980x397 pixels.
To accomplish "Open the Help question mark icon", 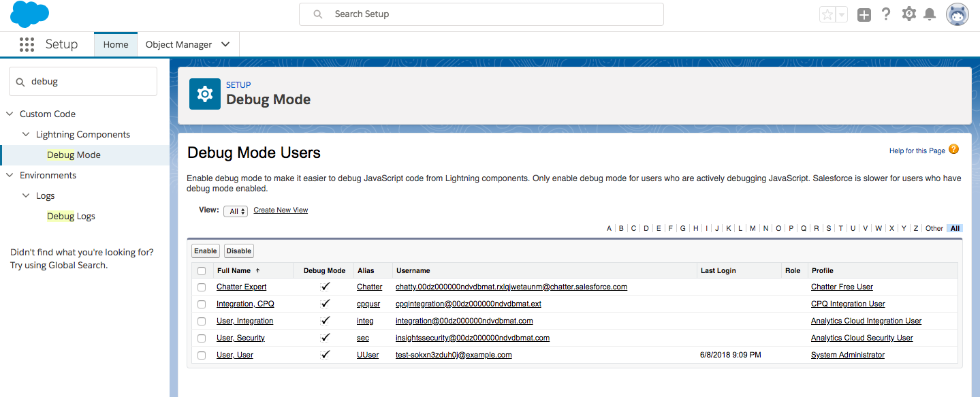I will point(886,14).
